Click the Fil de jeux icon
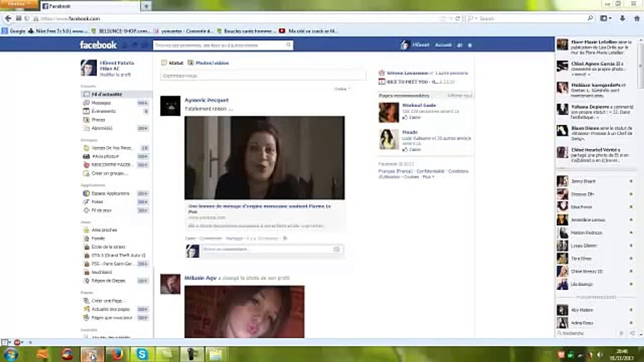This screenshot has width=644, height=362. tap(87, 210)
